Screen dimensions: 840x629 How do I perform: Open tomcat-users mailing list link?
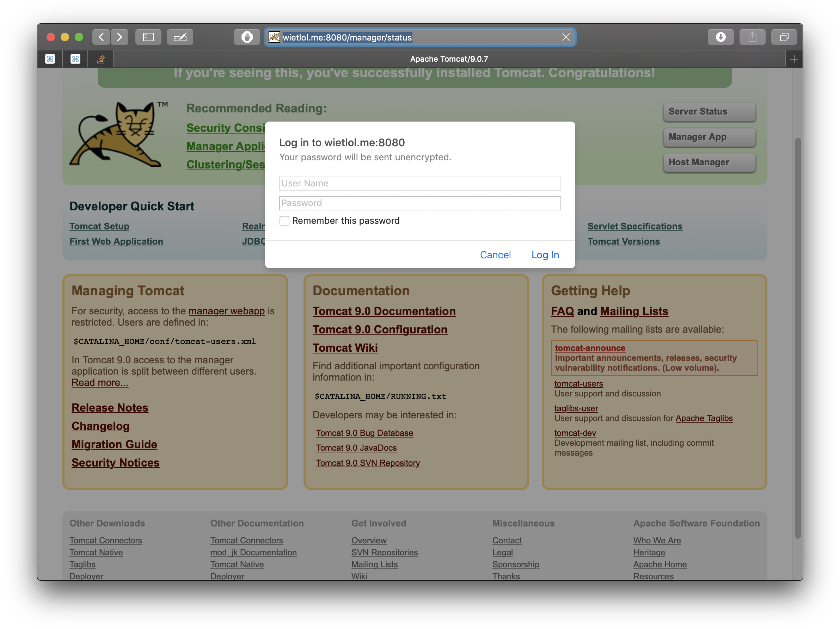point(578,383)
